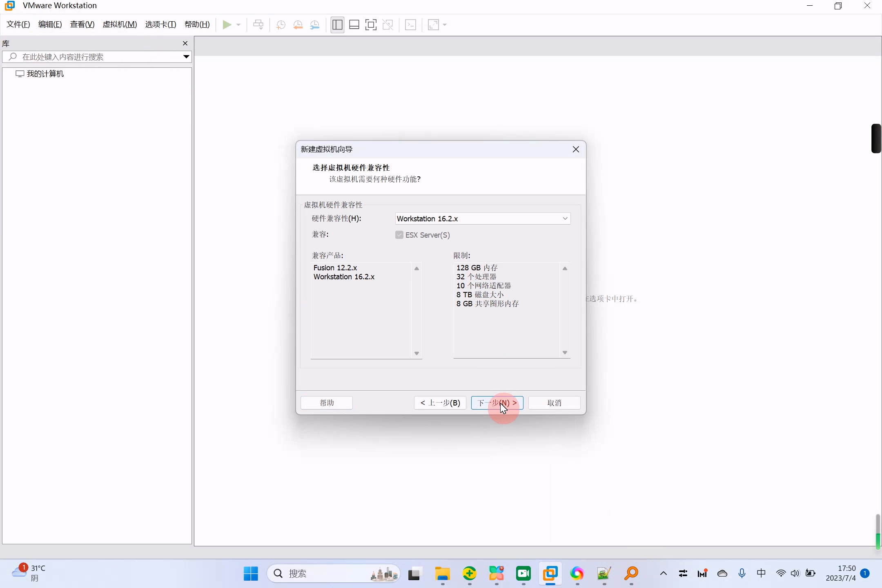Go back with the 上一步(B) button
This screenshot has width=882, height=588.
pos(440,403)
